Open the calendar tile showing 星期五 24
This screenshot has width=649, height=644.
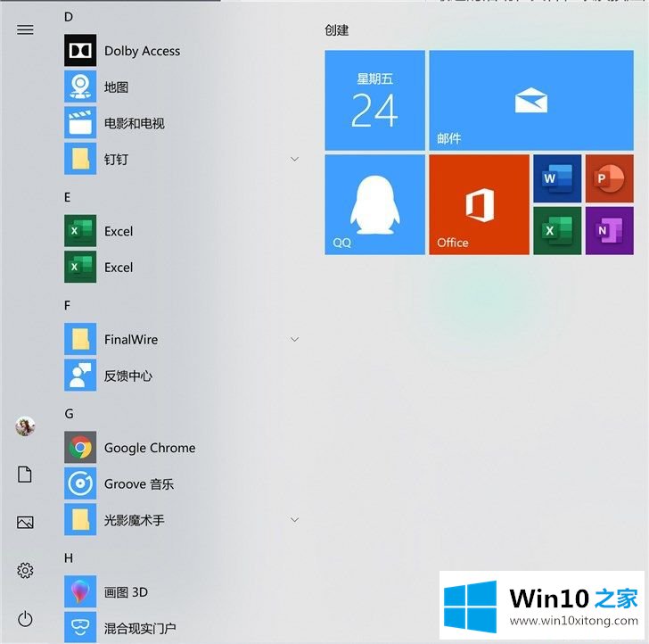pyautogui.click(x=374, y=100)
